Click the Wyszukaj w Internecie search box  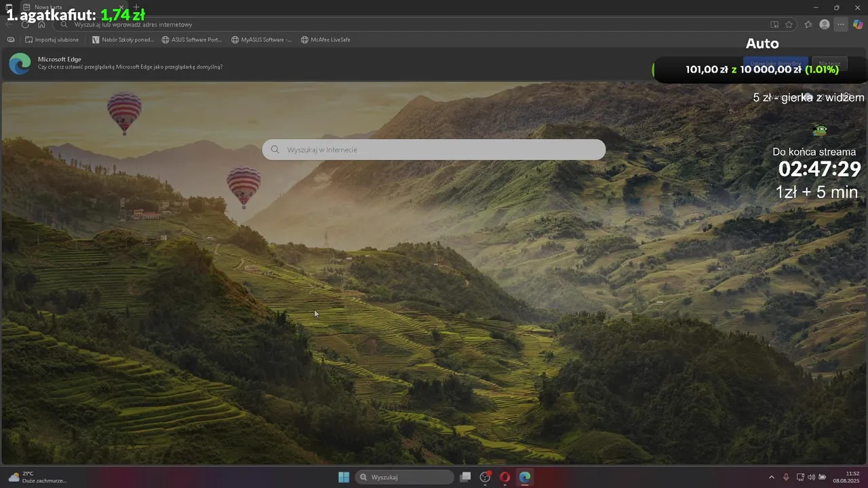[434, 150]
